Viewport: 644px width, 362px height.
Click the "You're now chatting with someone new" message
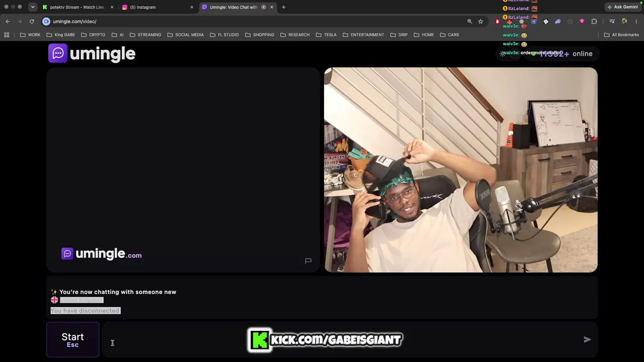(x=118, y=292)
